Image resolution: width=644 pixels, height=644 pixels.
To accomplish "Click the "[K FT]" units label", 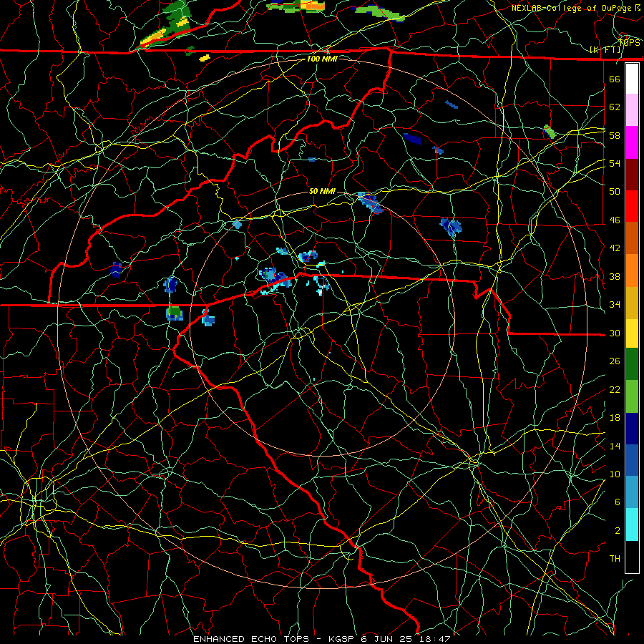I will coord(605,50).
